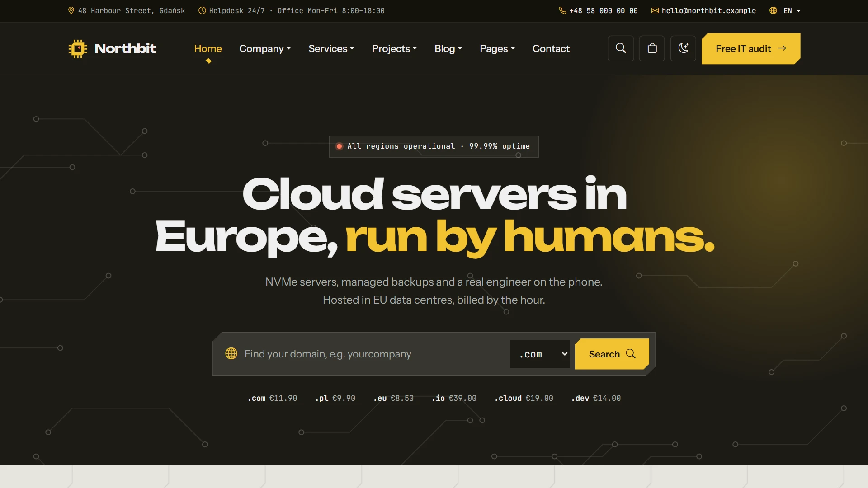Click the red status dot in uptime badge
Viewport: 868px width, 488px height.
pyautogui.click(x=339, y=146)
